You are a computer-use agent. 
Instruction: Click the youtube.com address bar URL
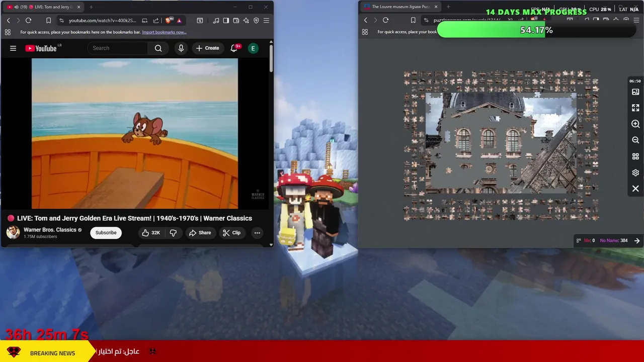tap(102, 20)
